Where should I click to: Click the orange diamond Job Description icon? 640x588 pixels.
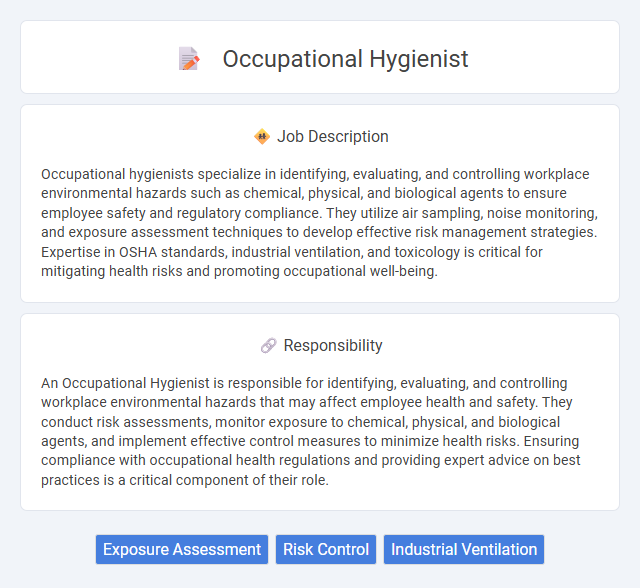262,136
